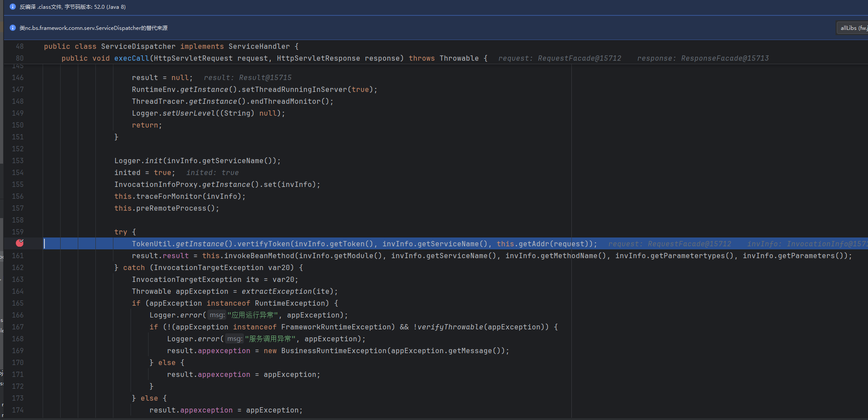Viewport: 868px width, 420px height.
Task: Click msg: parameter hint before "应用运行异常"
Action: pos(217,315)
